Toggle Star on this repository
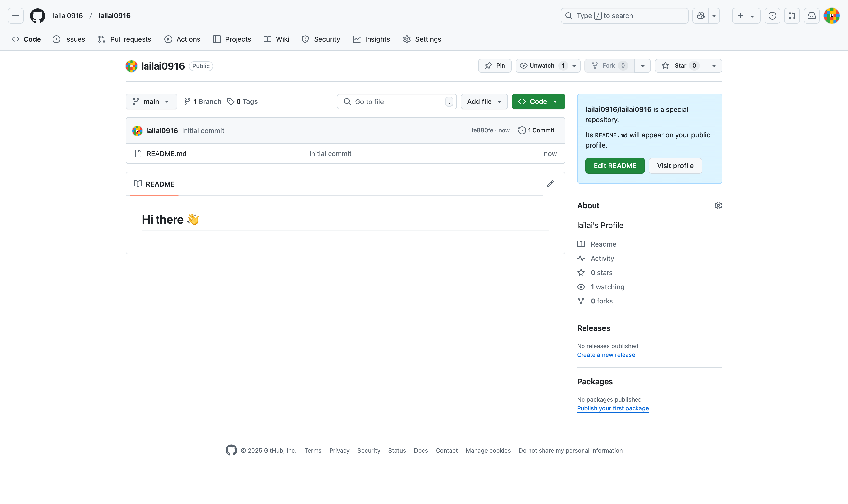This screenshot has width=848, height=504. [680, 65]
